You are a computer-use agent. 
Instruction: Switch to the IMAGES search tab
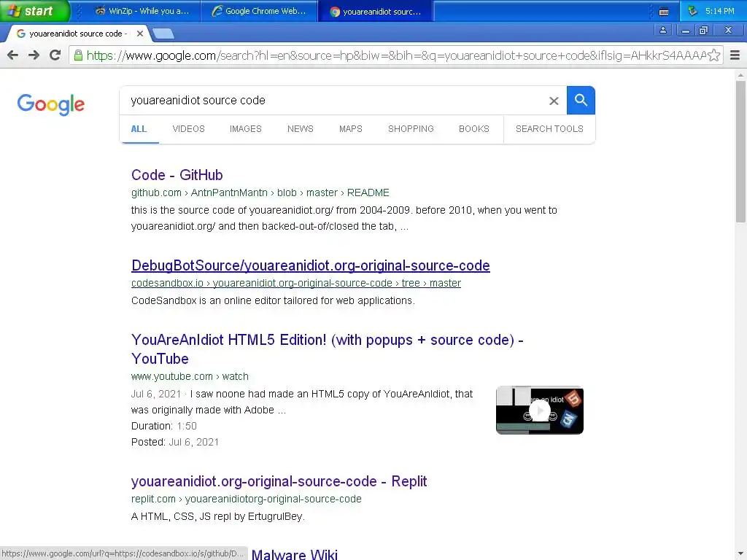[246, 129]
